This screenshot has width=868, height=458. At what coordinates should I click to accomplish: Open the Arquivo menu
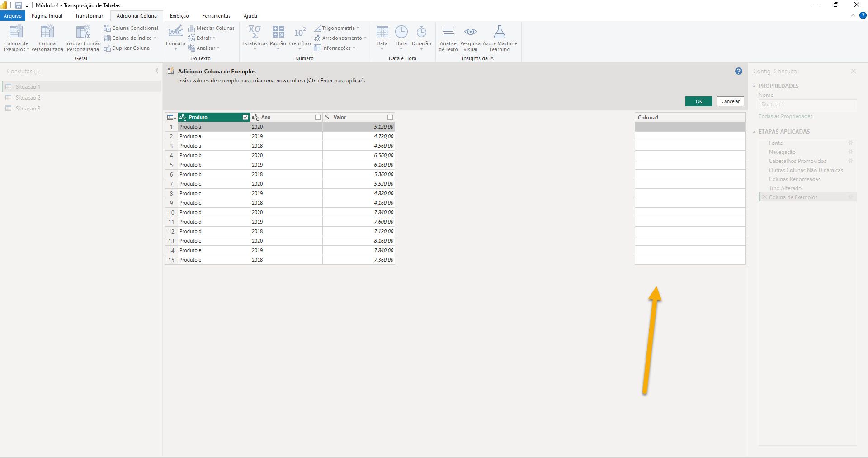pyautogui.click(x=13, y=16)
